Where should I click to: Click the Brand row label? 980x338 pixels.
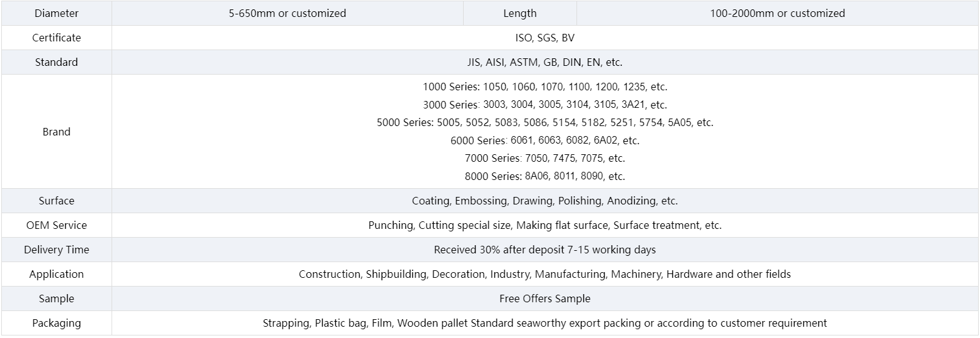click(x=56, y=132)
